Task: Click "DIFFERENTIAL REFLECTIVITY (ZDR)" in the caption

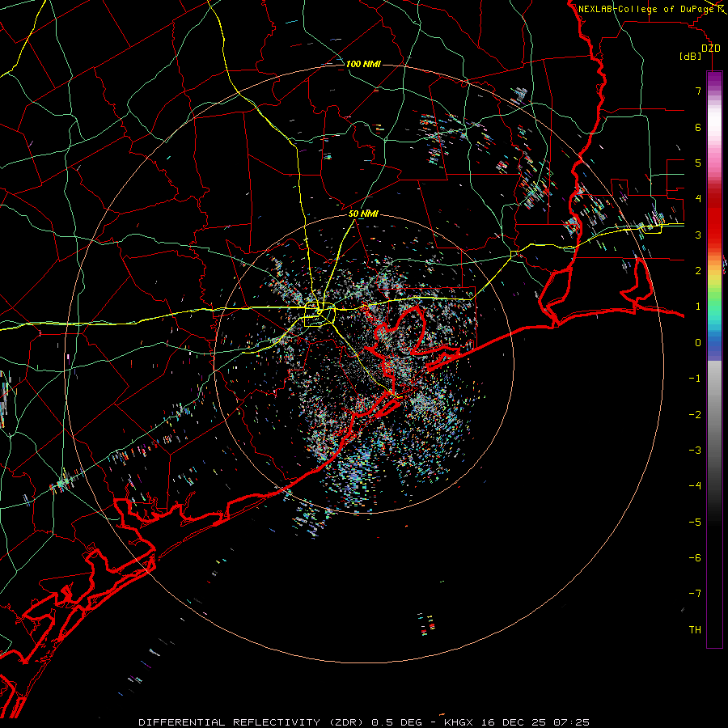Action: pyautogui.click(x=252, y=722)
